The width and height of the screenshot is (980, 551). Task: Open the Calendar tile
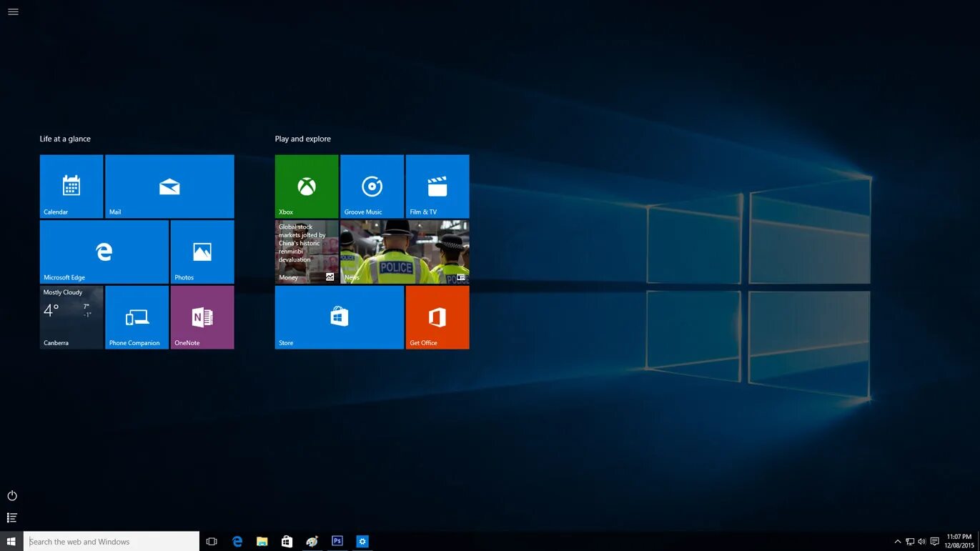click(71, 186)
